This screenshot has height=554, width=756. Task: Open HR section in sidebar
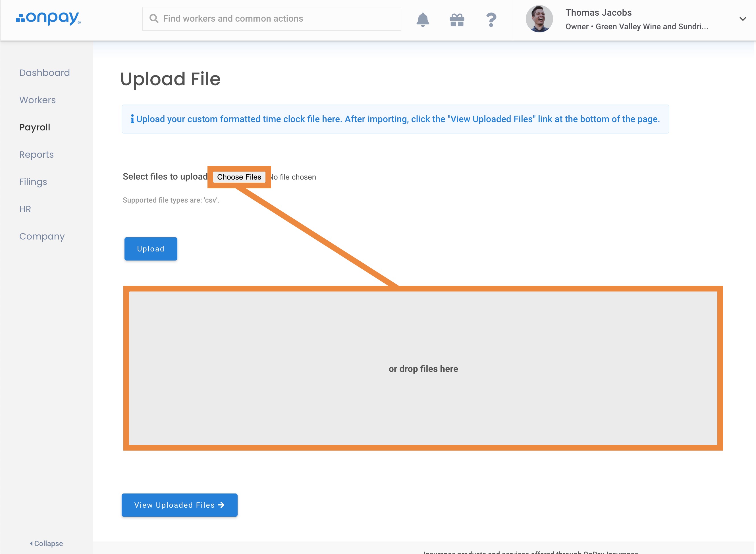25,209
